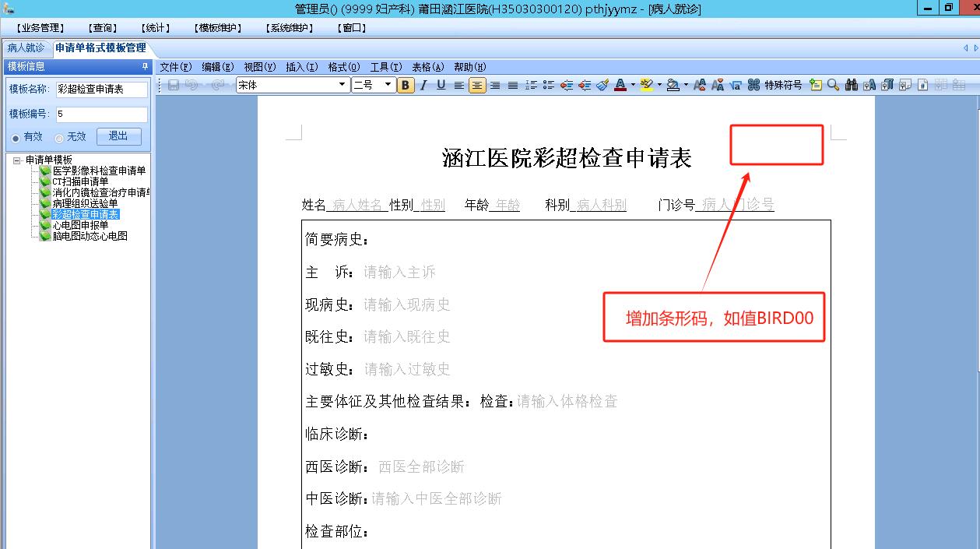Grow font size icon
Screen dimensions: 980x549
point(700,85)
